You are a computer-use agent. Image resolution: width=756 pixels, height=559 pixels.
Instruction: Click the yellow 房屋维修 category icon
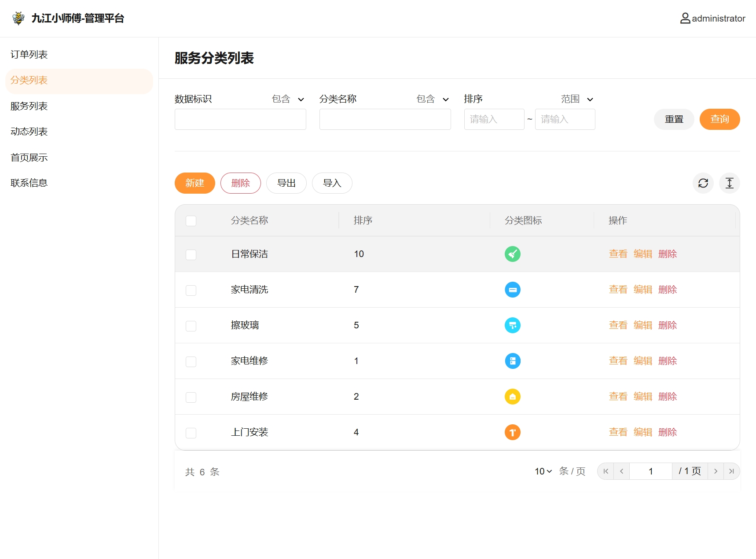(512, 397)
